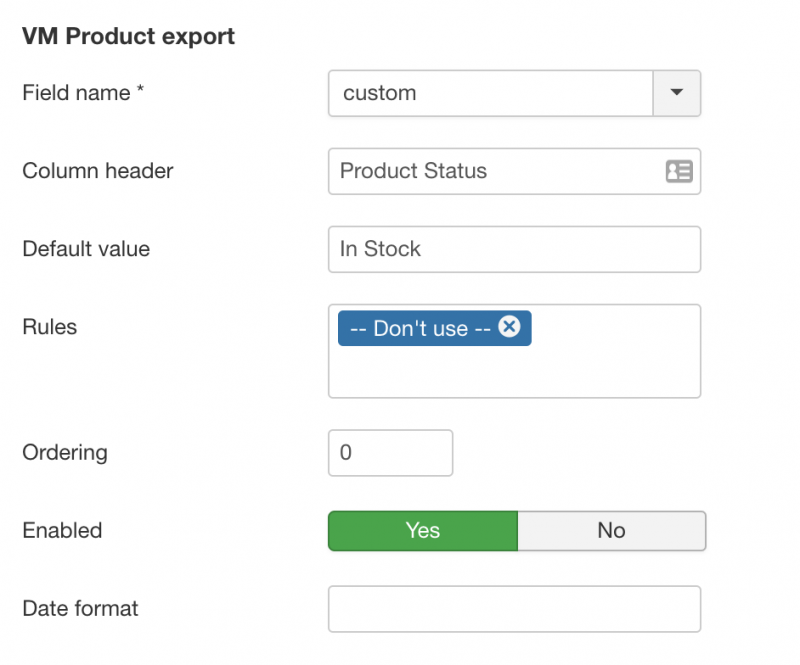The image size is (800, 665).
Task: Click the "Column header" label
Action: (x=98, y=171)
